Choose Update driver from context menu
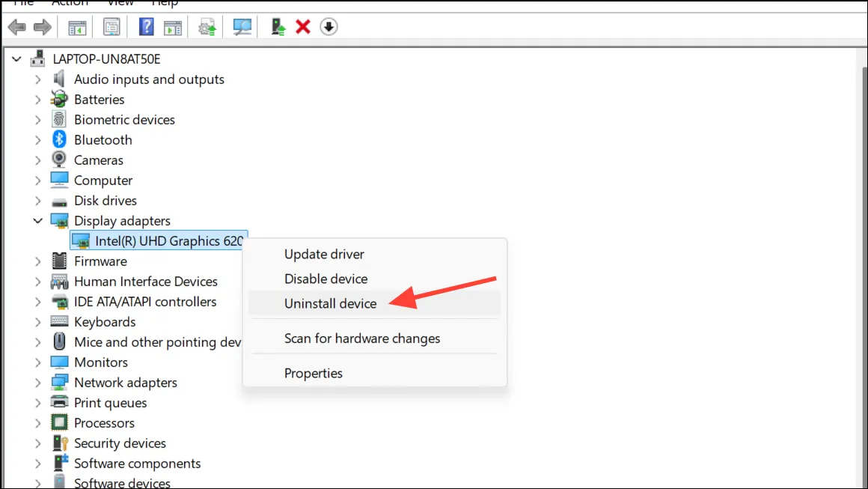This screenshot has height=489, width=868. coord(374,254)
